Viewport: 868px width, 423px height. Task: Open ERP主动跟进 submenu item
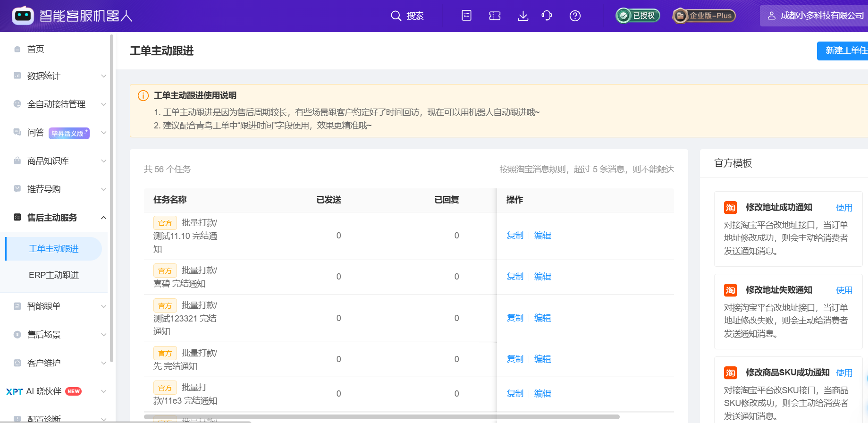pos(54,275)
